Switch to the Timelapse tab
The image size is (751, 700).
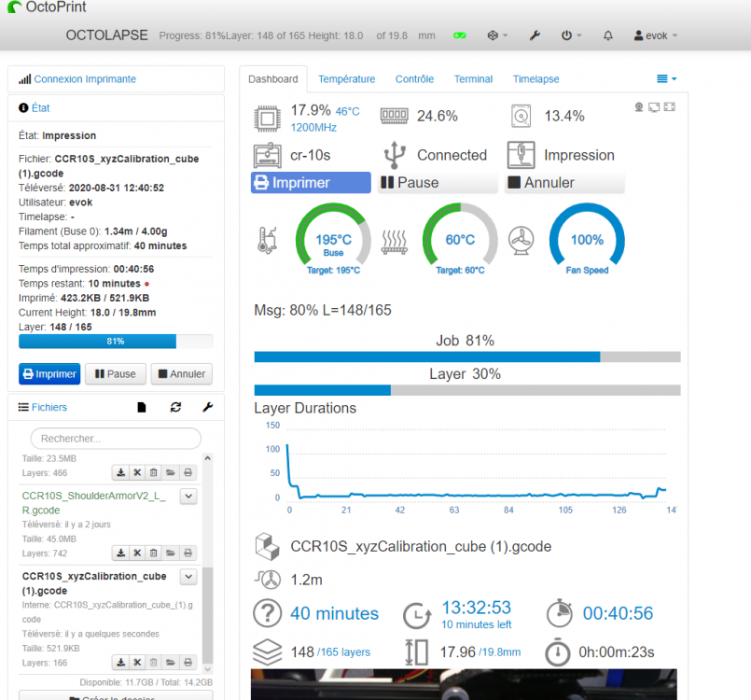tap(535, 79)
